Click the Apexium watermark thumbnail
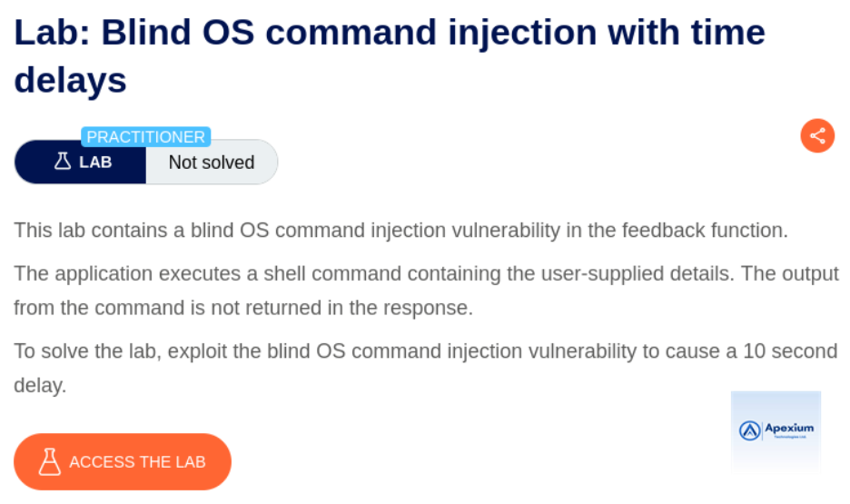Screen dimensions: 850x504 coord(776,432)
